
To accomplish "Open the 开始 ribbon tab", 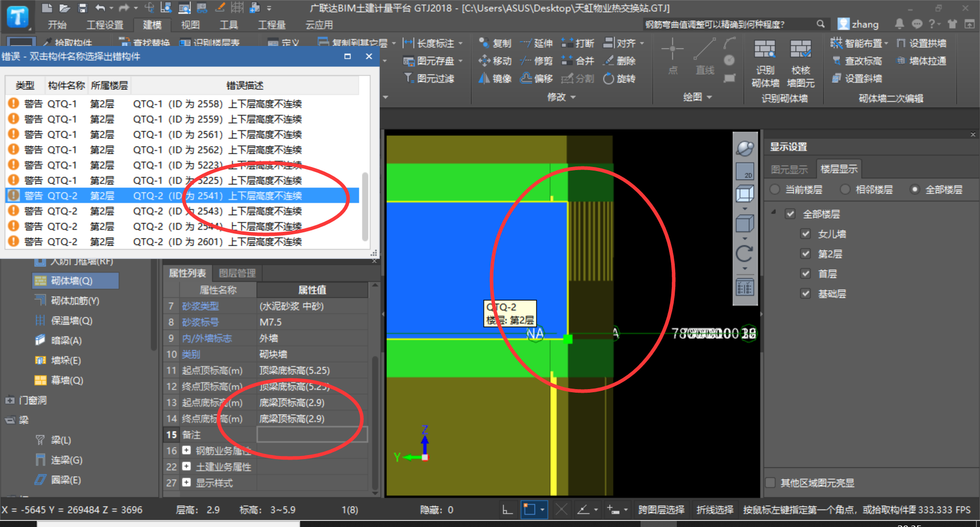I will click(x=57, y=25).
